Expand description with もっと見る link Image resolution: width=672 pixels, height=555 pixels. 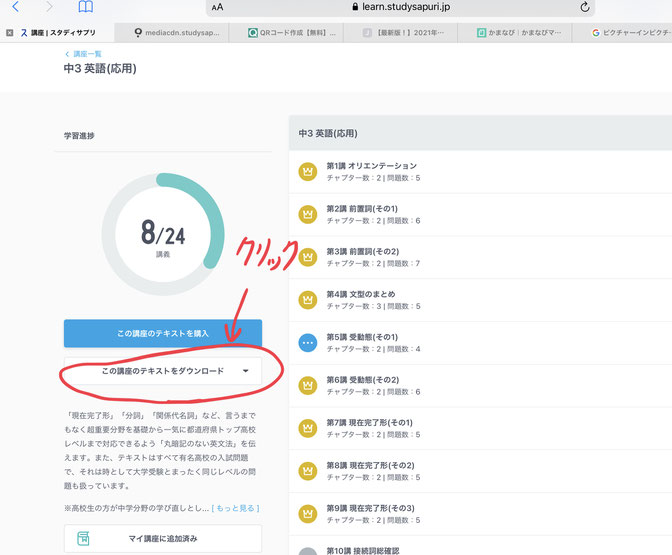tap(236, 508)
